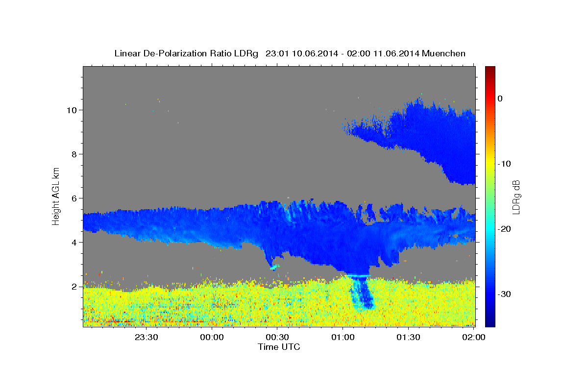The image size is (588, 392).
Task: Click the 'Time UTC' axis label
Action: 279,347
